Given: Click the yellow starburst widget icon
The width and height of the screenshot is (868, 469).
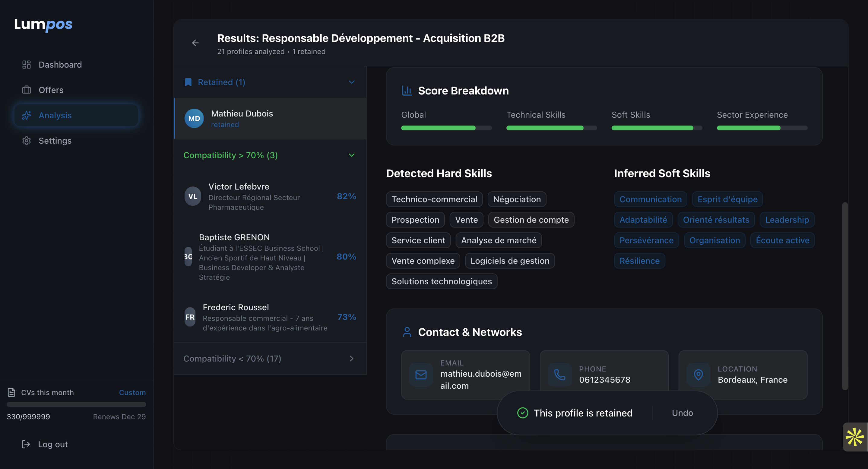Looking at the screenshot, I should point(855,437).
